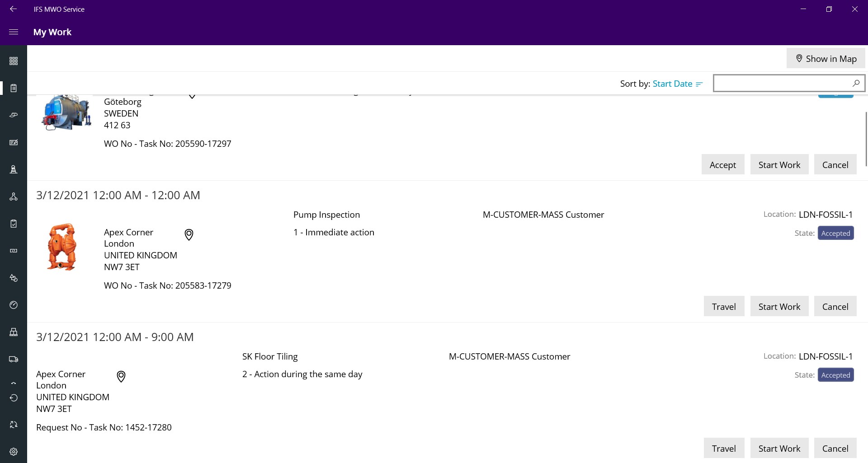Click '2 - Action during the same day' text
The height and width of the screenshot is (463, 868).
click(x=302, y=374)
